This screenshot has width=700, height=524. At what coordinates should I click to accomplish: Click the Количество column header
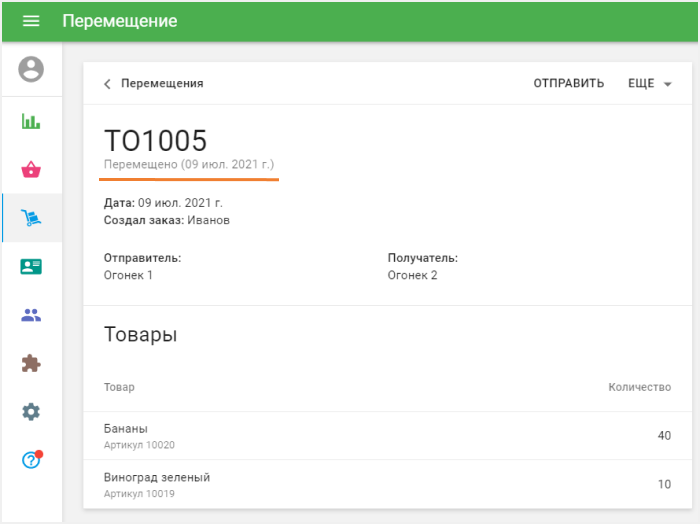point(640,387)
